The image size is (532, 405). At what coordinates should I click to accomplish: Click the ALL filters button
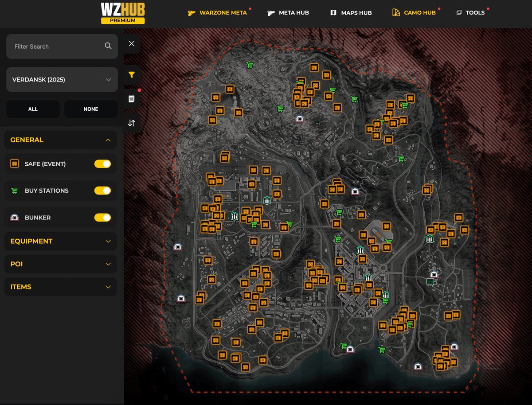tap(33, 109)
